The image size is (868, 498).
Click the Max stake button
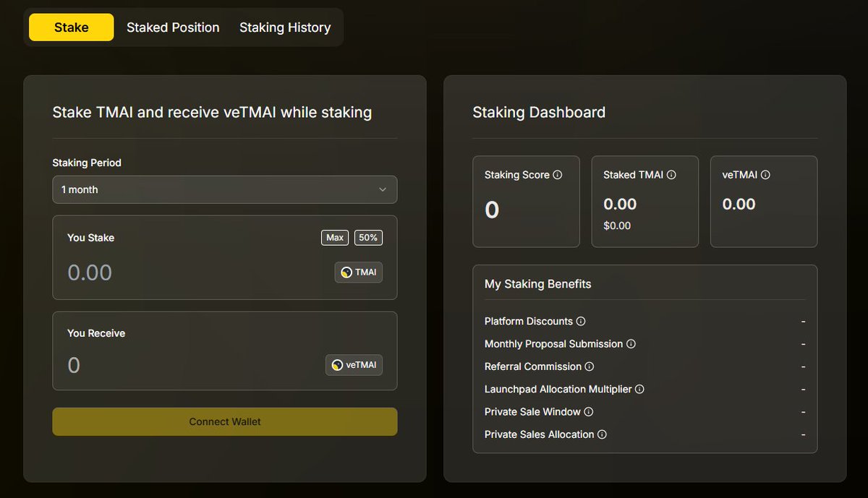[x=335, y=238]
